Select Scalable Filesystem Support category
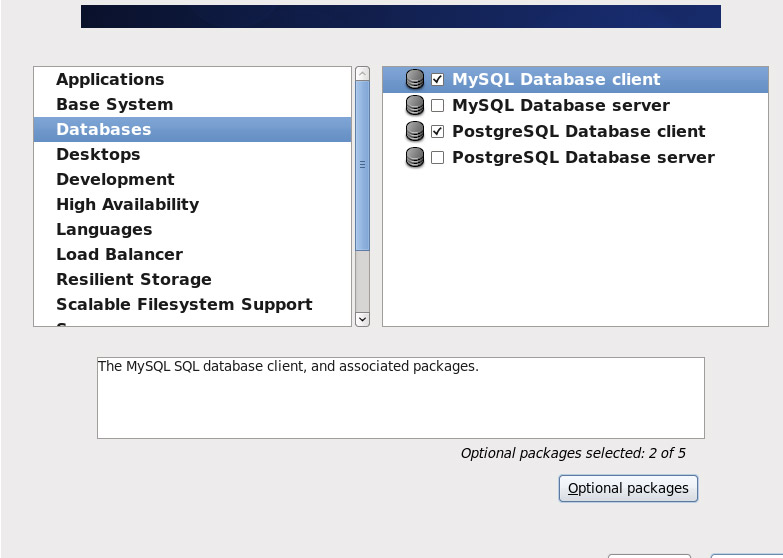This screenshot has height=558, width=783. 193,304
